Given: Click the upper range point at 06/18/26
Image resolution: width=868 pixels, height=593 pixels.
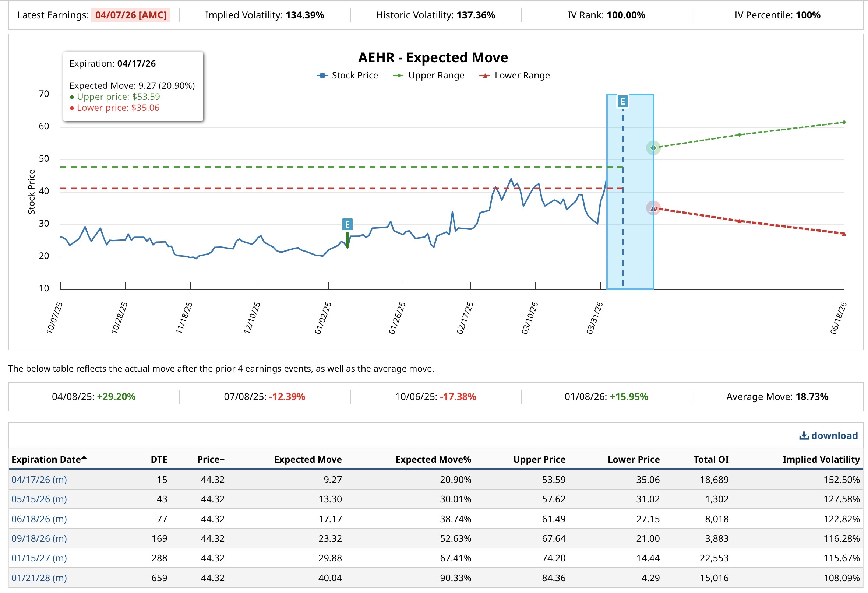Looking at the screenshot, I should [844, 123].
